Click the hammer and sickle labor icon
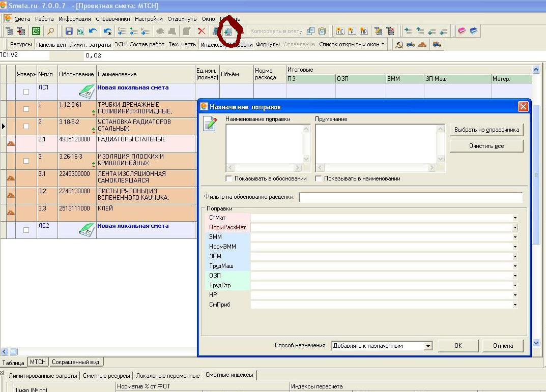The height and width of the screenshot is (392, 546). pos(399,45)
